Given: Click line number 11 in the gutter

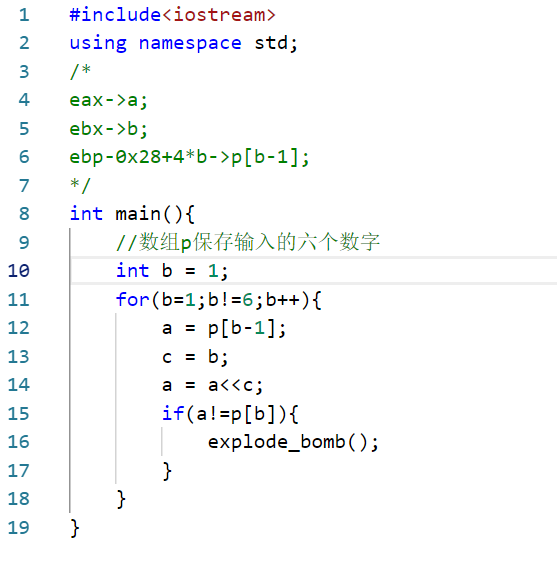Looking at the screenshot, I should pos(19,300).
